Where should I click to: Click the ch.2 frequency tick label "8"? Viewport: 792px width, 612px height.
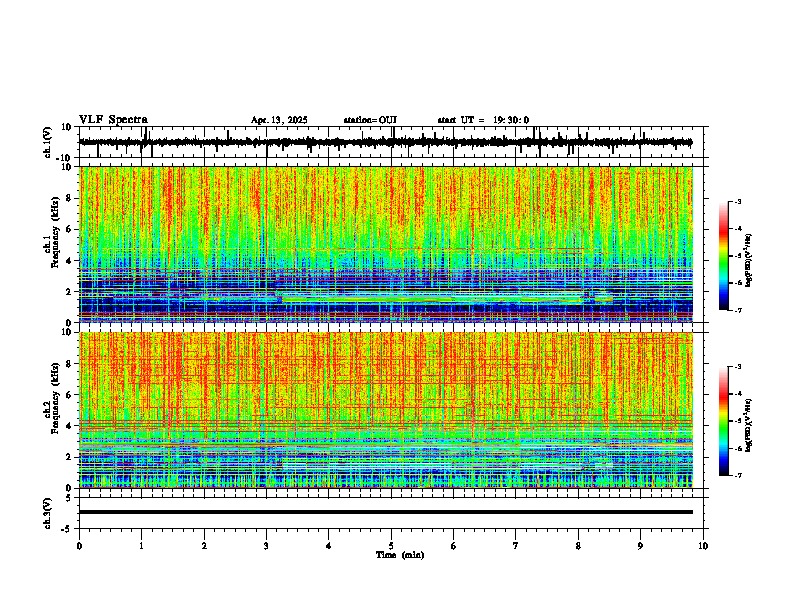(x=70, y=364)
